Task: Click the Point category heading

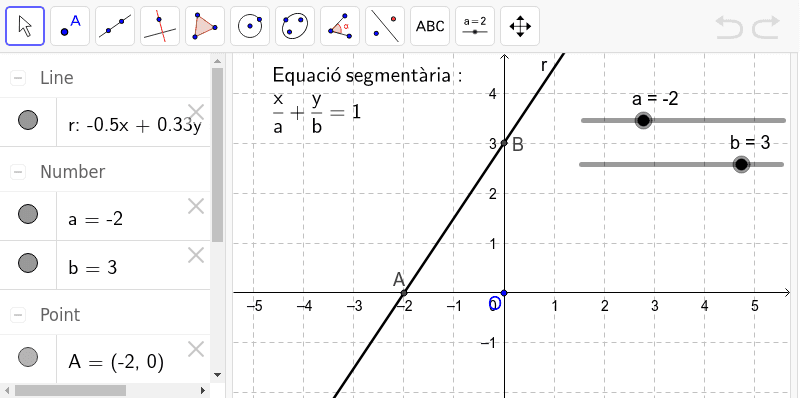Action: pos(60,315)
